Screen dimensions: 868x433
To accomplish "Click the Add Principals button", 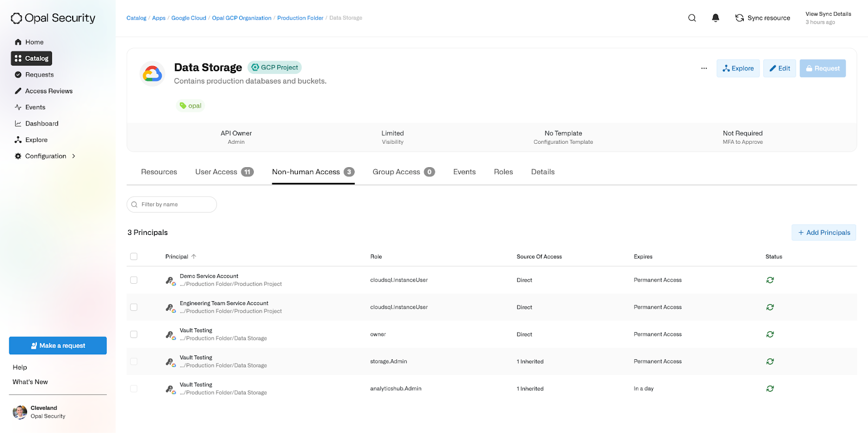I will pyautogui.click(x=824, y=233).
